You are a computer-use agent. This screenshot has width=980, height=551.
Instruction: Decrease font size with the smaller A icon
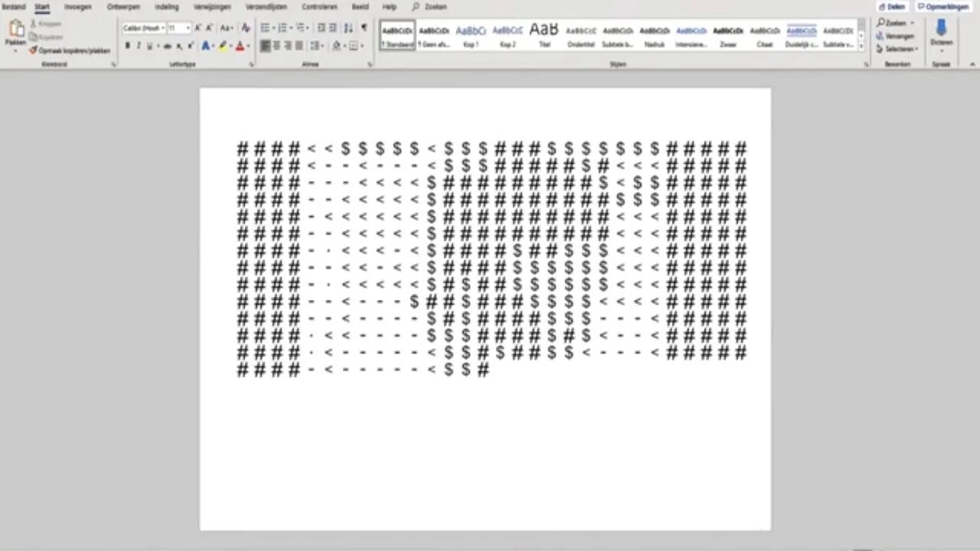pos(211,28)
